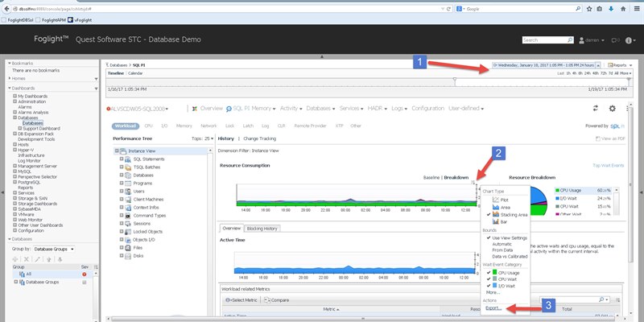Switch to the Memory workload tab
The height and width of the screenshot is (322, 644).
point(184,126)
